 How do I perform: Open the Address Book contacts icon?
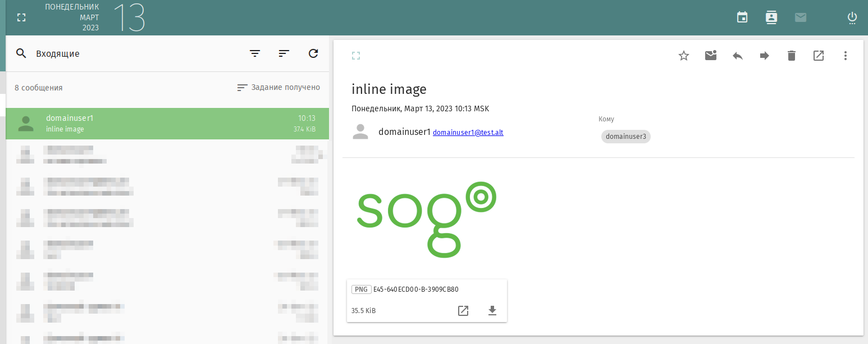click(x=771, y=17)
